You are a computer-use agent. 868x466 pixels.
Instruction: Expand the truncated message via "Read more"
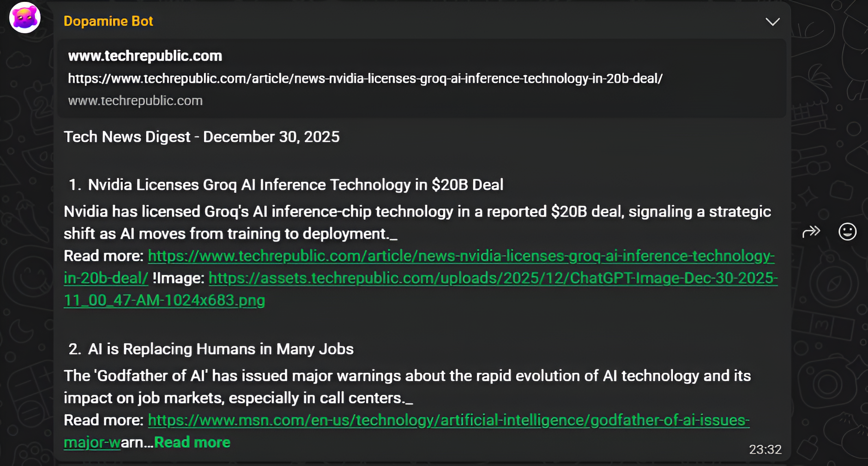pyautogui.click(x=192, y=442)
